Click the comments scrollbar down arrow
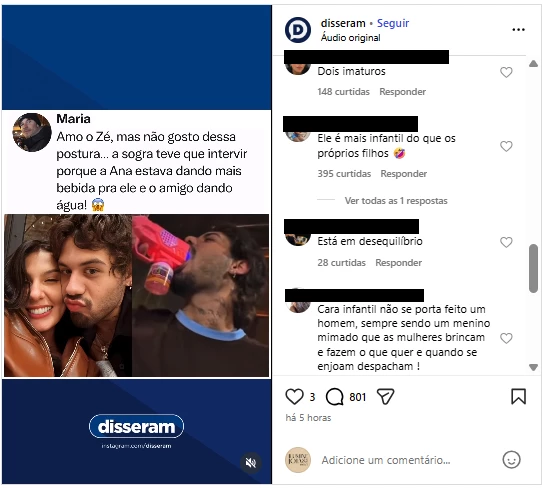 tap(533, 367)
